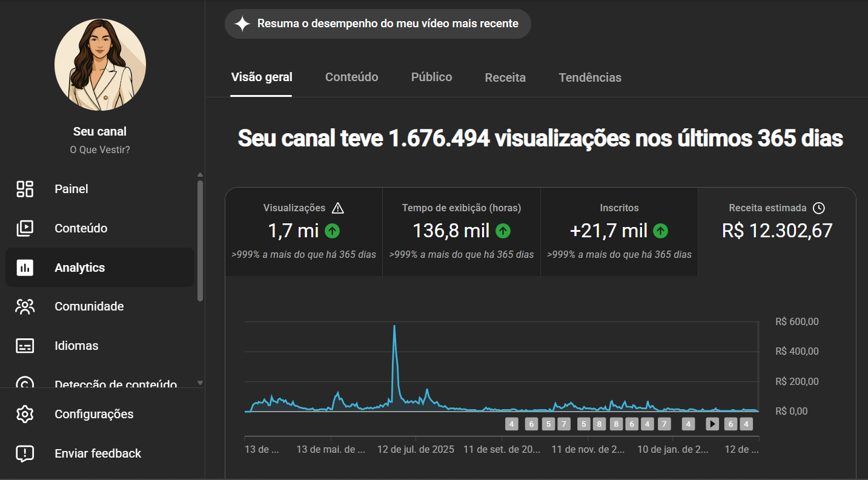Open the Idiomas section
The image size is (868, 480).
(76, 346)
